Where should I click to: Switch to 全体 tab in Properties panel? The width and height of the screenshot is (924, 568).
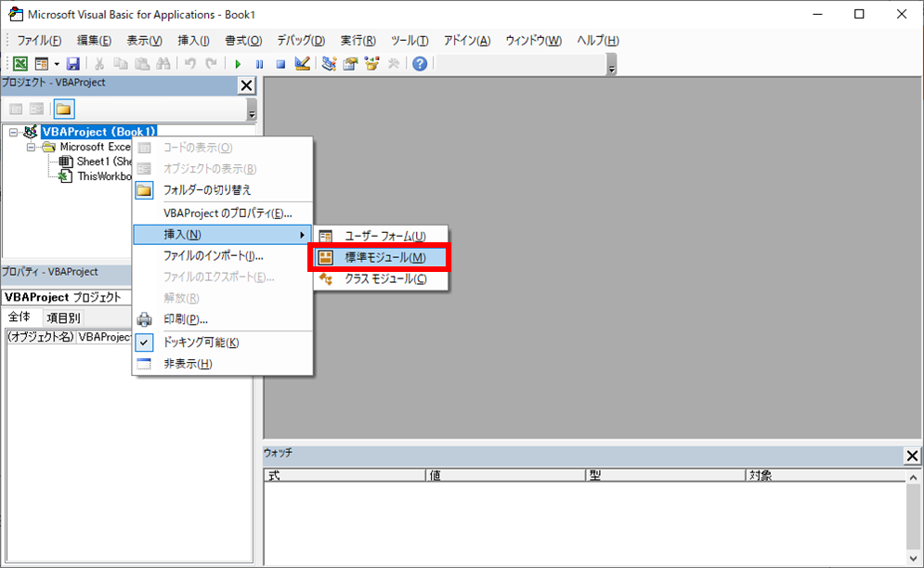(20, 317)
